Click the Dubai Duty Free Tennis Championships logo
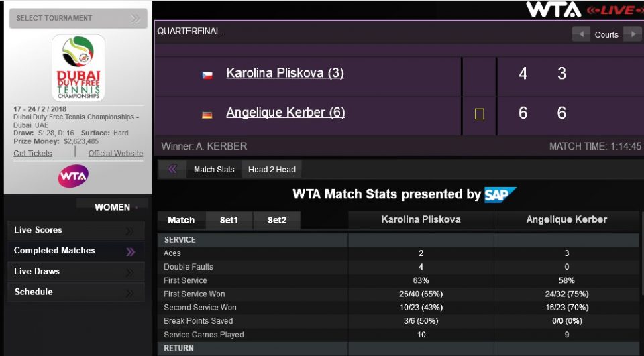644x356 pixels. click(78, 68)
